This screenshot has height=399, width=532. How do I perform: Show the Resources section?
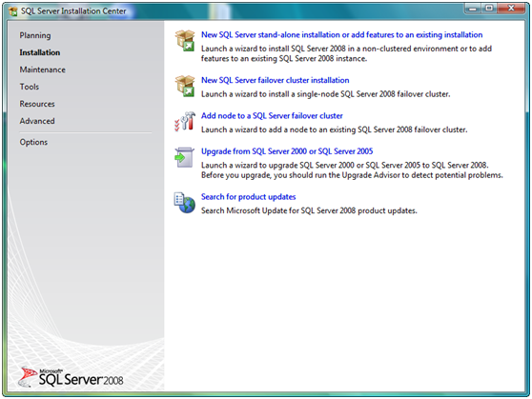pos(37,104)
